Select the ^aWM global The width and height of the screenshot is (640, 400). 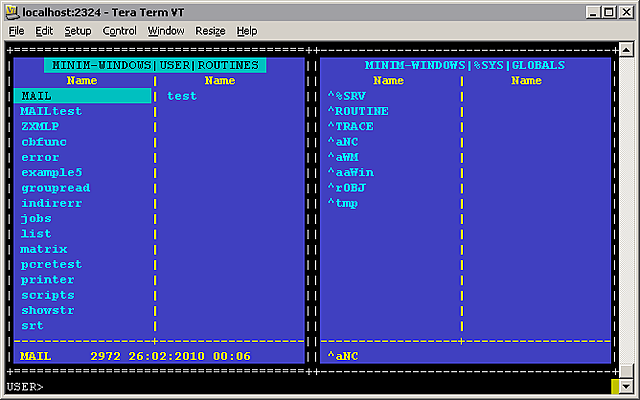[x=343, y=157]
